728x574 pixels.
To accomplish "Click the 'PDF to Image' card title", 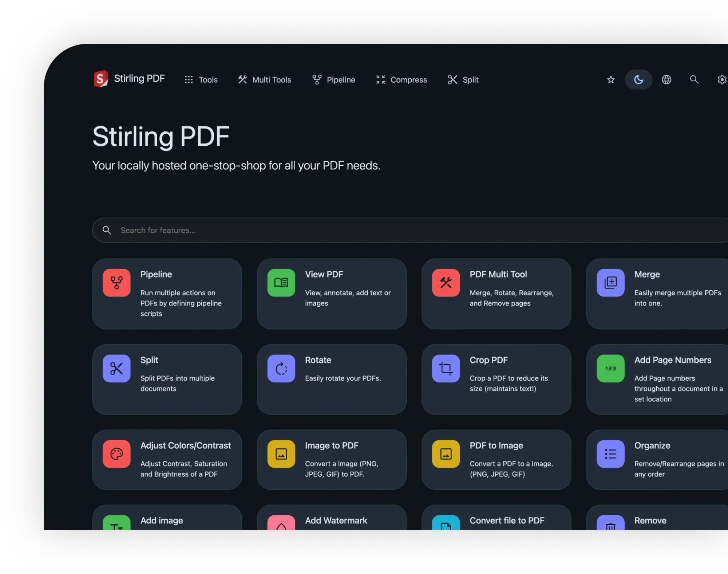I will [496, 445].
